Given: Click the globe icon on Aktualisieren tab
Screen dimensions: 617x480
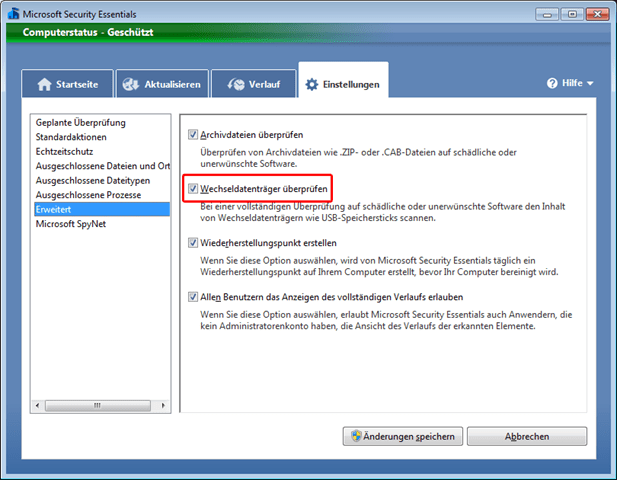Looking at the screenshot, I should tap(130, 84).
